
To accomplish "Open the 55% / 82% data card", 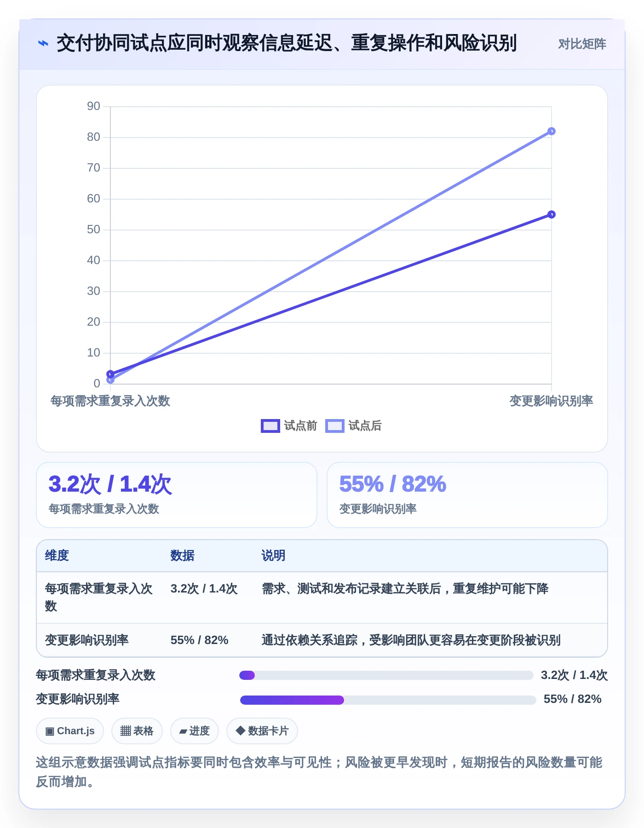I will point(467,495).
